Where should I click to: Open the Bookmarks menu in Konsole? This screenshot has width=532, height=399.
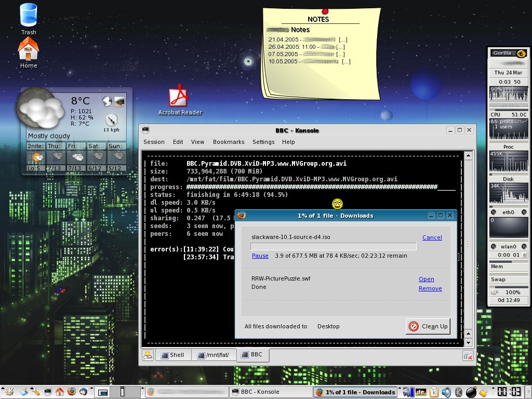229,142
